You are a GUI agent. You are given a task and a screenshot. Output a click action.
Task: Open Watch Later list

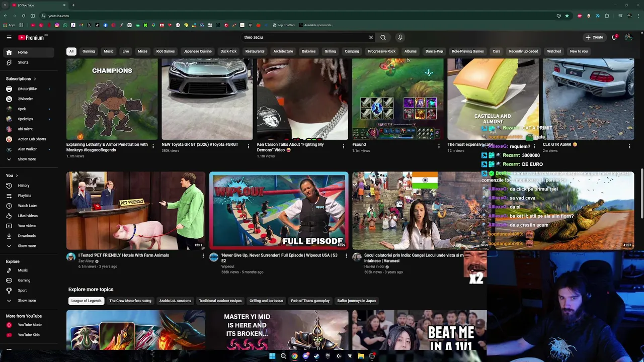[x=27, y=206]
